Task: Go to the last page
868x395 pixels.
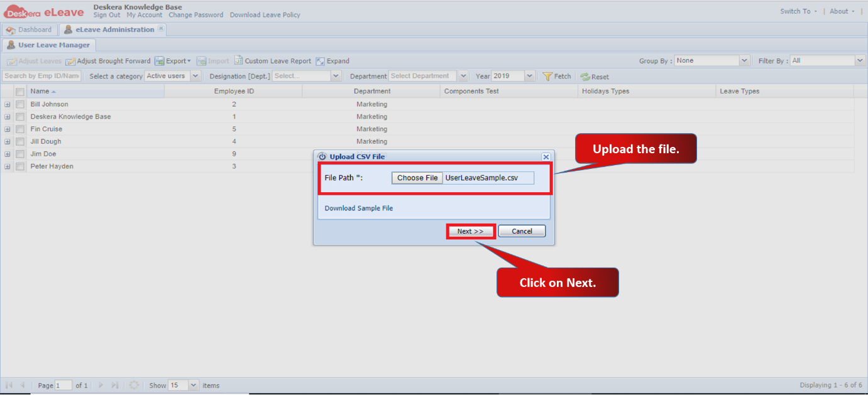Action: tap(115, 385)
